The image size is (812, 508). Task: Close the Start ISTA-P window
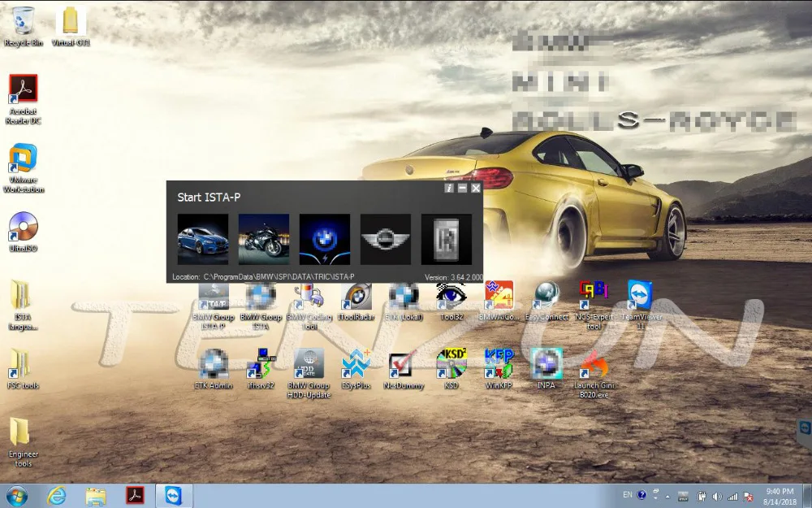pyautogui.click(x=476, y=188)
